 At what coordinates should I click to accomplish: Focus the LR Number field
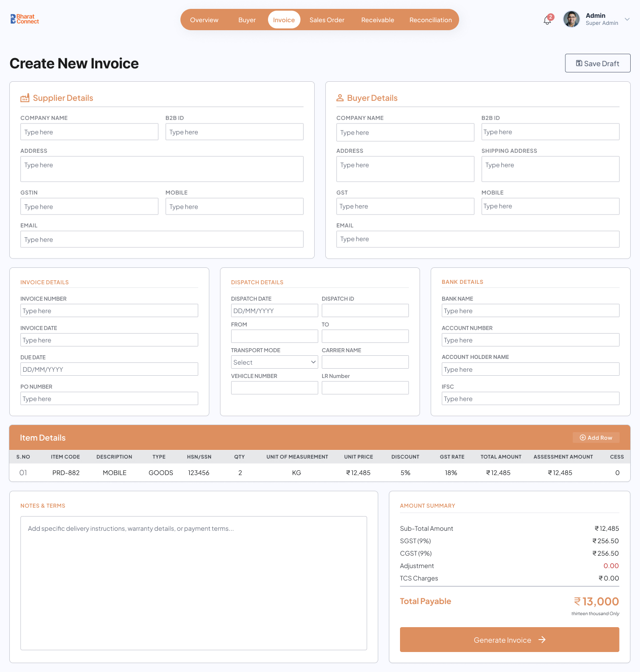(x=365, y=388)
